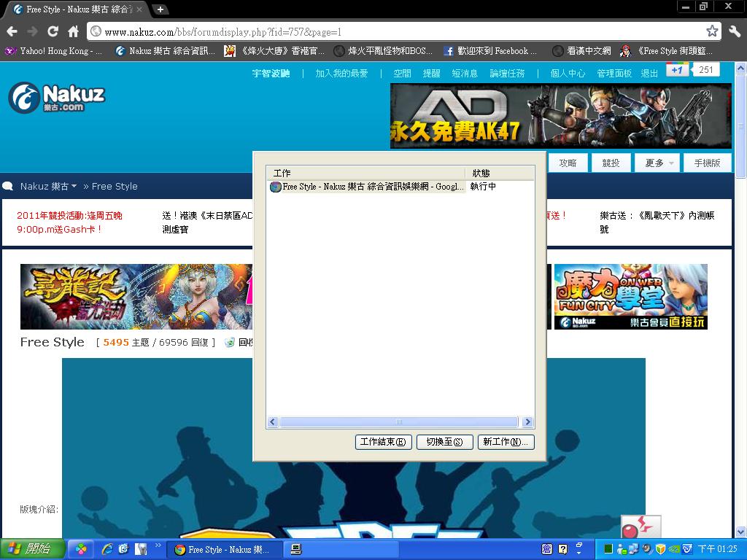Click the Free Style forum title

click(52, 342)
